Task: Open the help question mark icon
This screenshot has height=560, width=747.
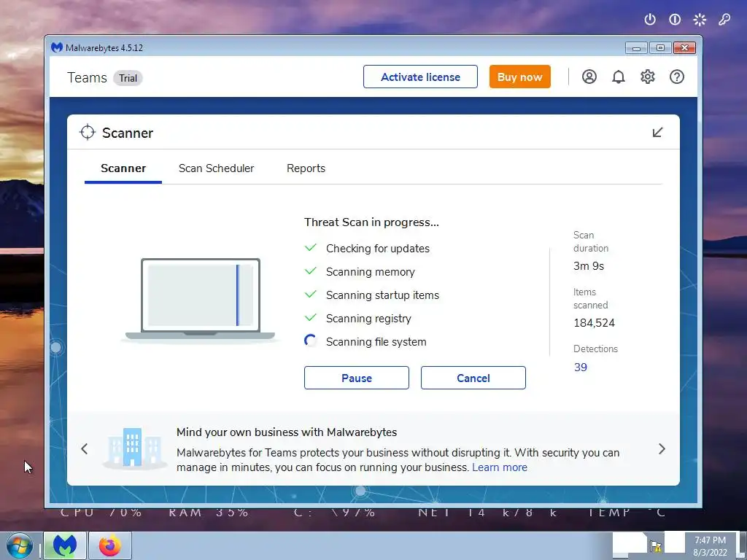Action: pyautogui.click(x=677, y=77)
